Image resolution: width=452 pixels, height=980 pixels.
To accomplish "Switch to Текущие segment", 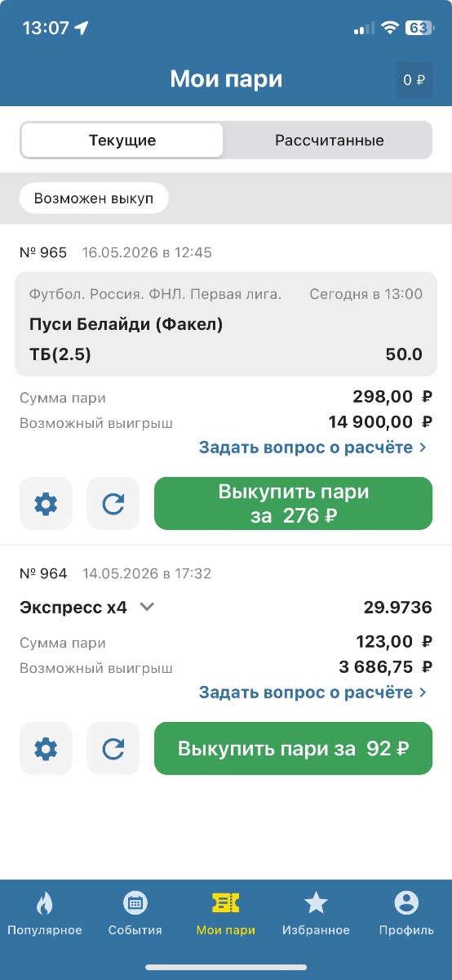I will (x=122, y=140).
